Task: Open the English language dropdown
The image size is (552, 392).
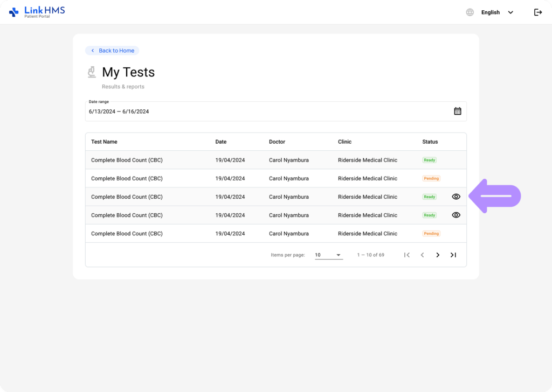Action: (x=497, y=12)
